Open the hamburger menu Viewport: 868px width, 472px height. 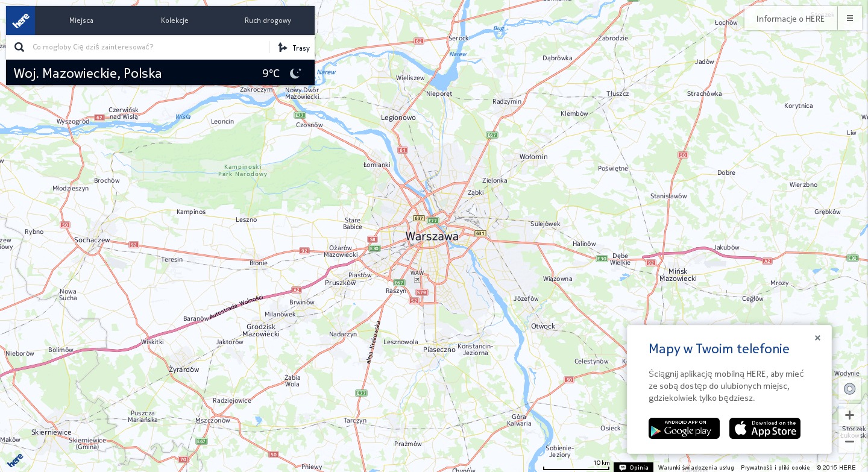coord(850,18)
